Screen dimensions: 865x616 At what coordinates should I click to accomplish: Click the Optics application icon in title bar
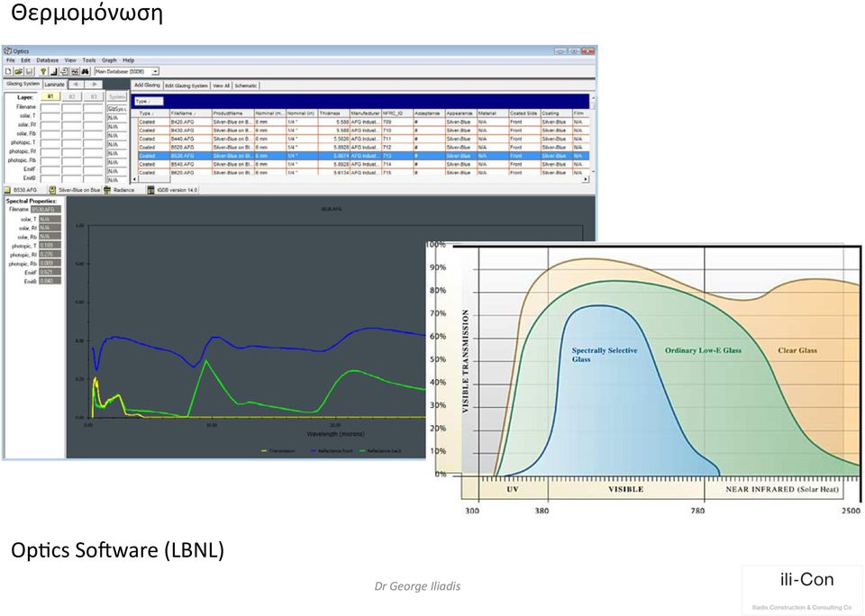coord(8,50)
